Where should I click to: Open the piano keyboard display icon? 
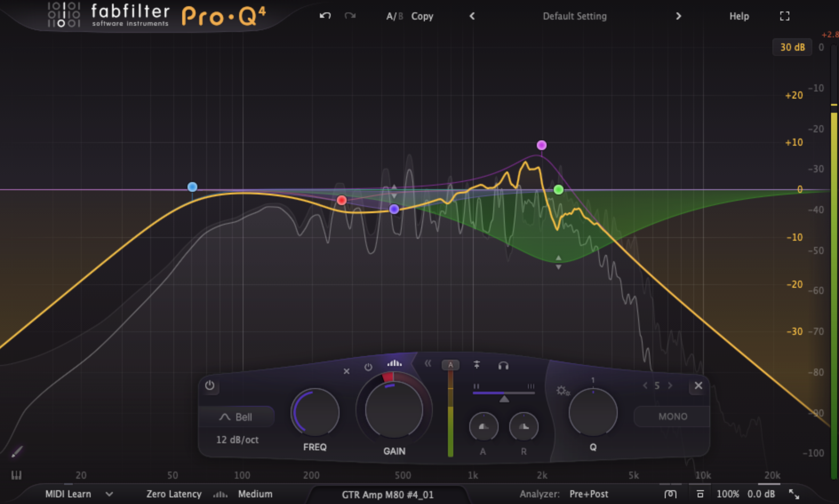click(16, 475)
